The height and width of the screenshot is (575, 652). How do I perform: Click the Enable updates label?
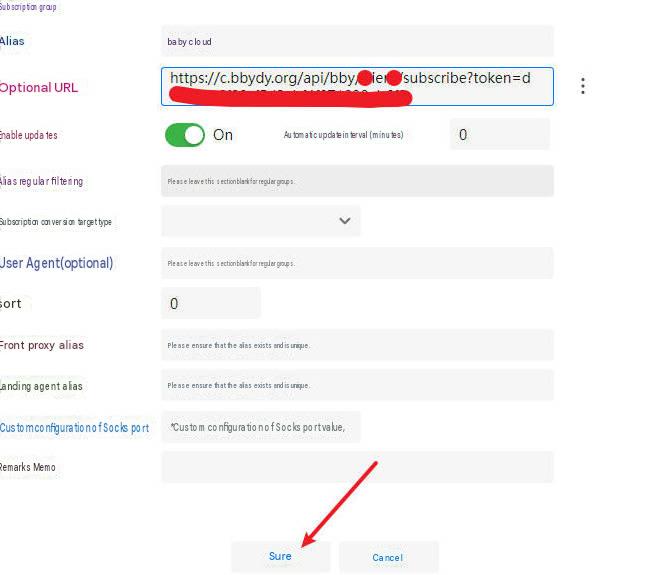[x=29, y=135]
